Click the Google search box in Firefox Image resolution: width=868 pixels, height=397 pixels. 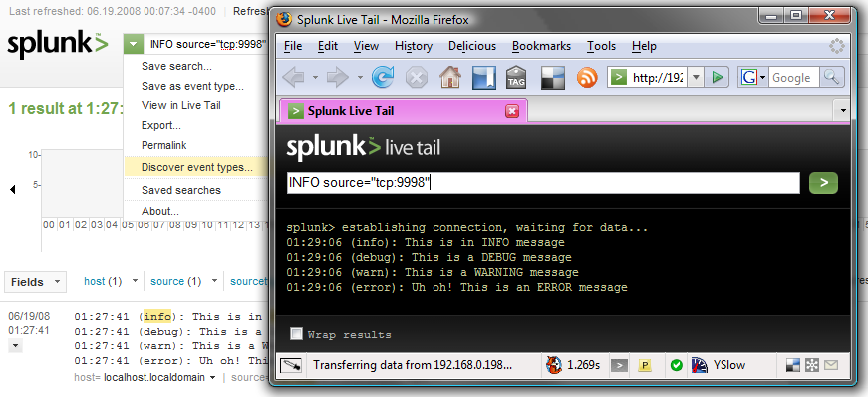(x=795, y=77)
